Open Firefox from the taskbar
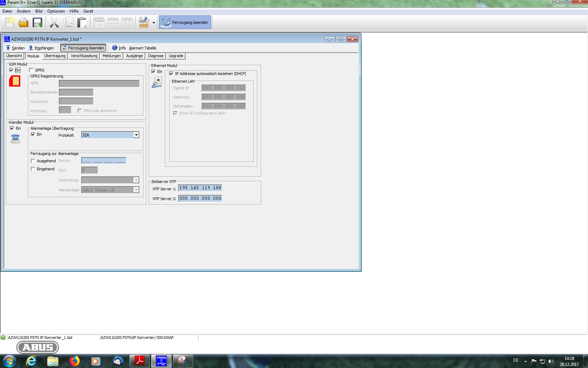Image resolution: width=588 pixels, height=368 pixels. pos(74,361)
